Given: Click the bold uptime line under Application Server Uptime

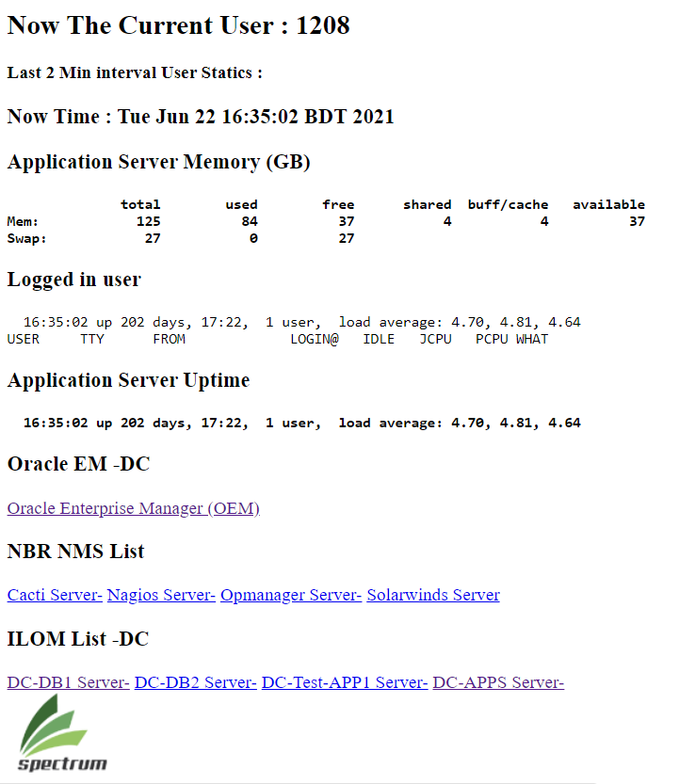Looking at the screenshot, I should 302,423.
